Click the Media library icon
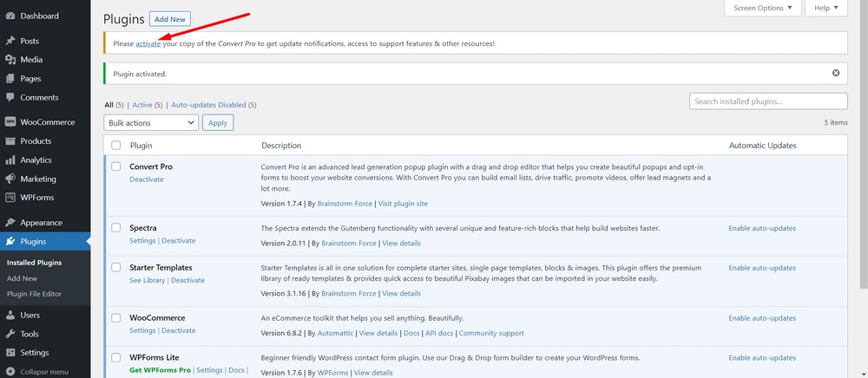 coord(10,60)
